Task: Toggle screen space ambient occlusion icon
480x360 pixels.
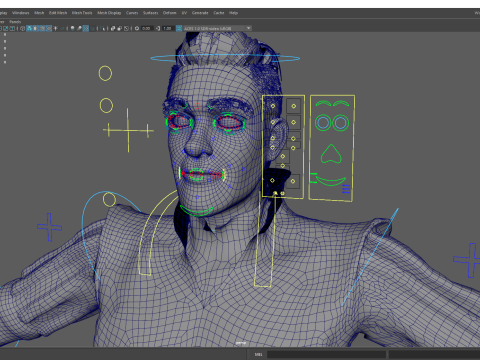Action: tap(72, 28)
